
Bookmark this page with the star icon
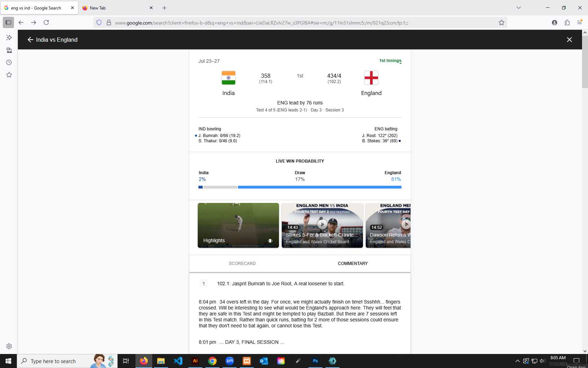point(501,22)
